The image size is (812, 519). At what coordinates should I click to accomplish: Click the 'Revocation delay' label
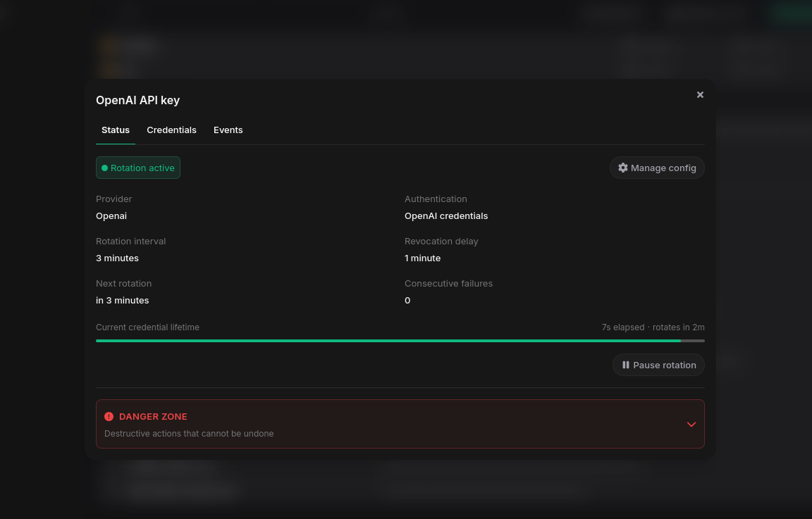point(441,241)
